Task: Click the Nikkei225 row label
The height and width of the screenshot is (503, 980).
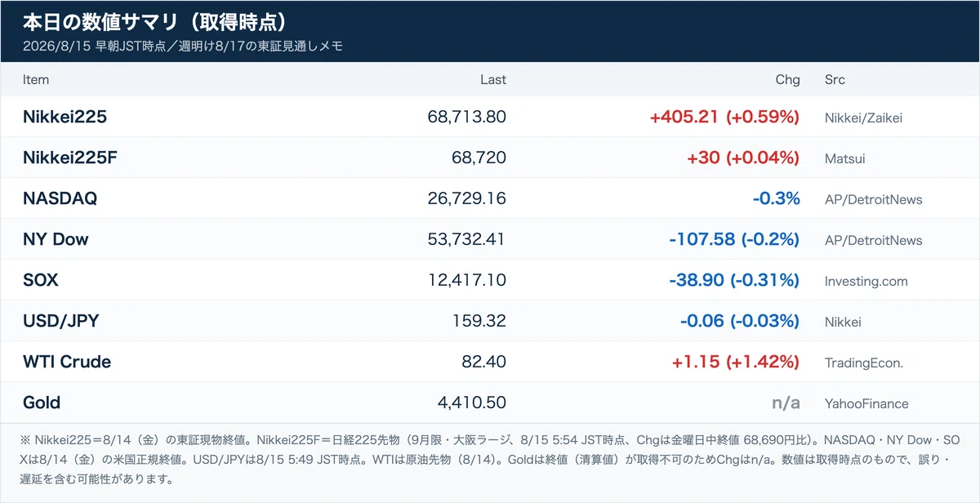Action: coord(65,117)
